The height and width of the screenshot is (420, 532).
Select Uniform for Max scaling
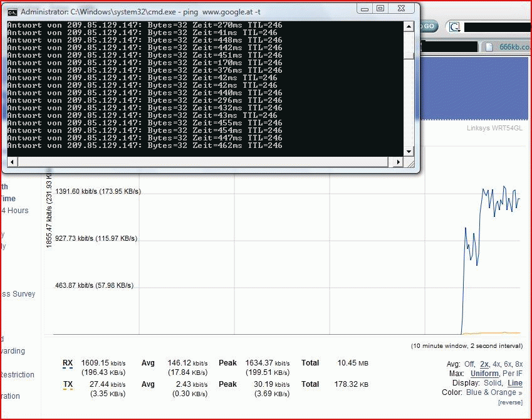484,374
